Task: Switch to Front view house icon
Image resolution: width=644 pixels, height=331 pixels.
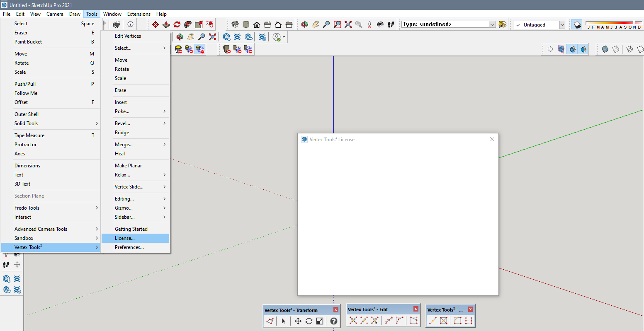Action: [257, 24]
